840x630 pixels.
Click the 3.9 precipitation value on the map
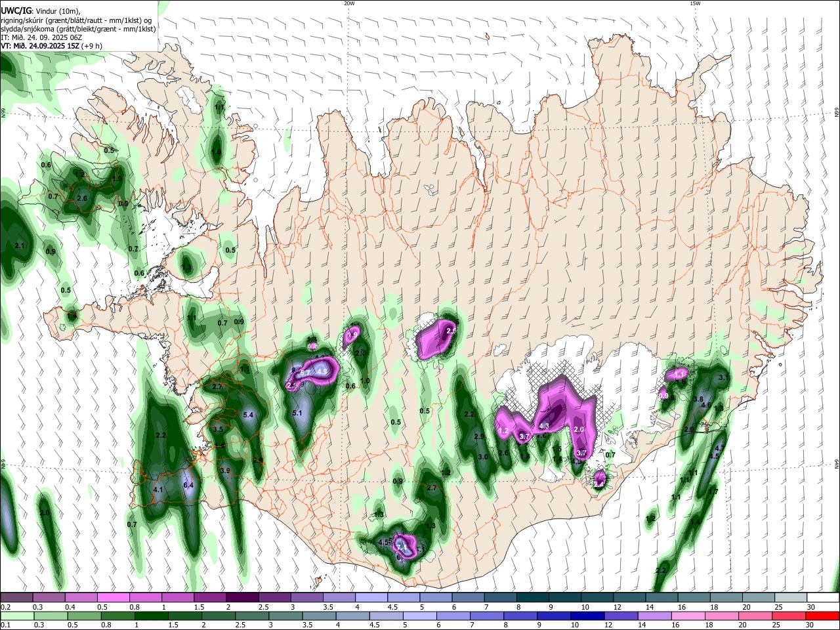point(225,471)
